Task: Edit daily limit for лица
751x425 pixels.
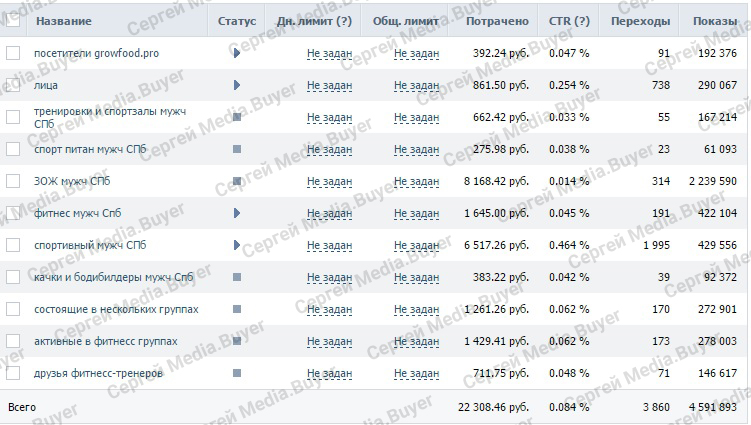Action: (330, 86)
